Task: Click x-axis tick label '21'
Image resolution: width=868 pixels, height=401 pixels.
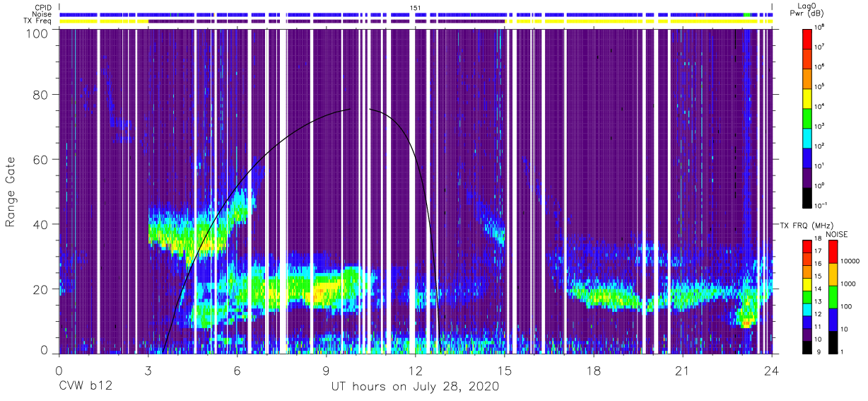Action: point(683,371)
